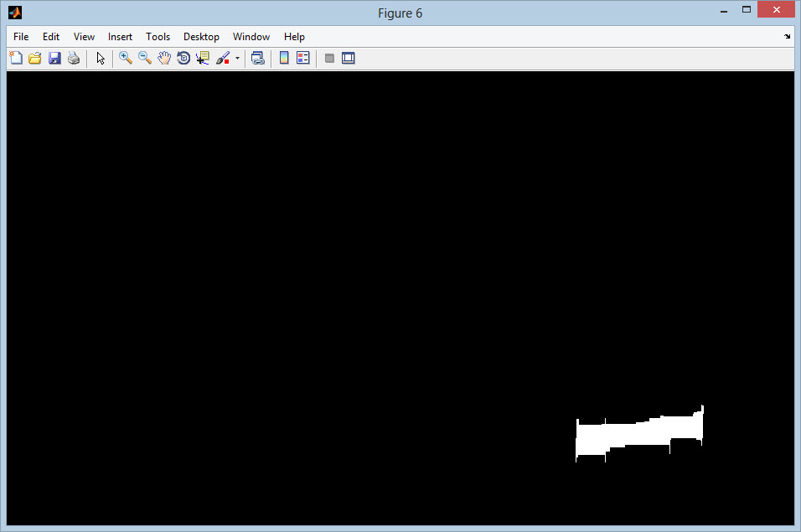This screenshot has height=532, width=801.
Task: Click the MATLAB logo in the title bar
Action: (15, 13)
